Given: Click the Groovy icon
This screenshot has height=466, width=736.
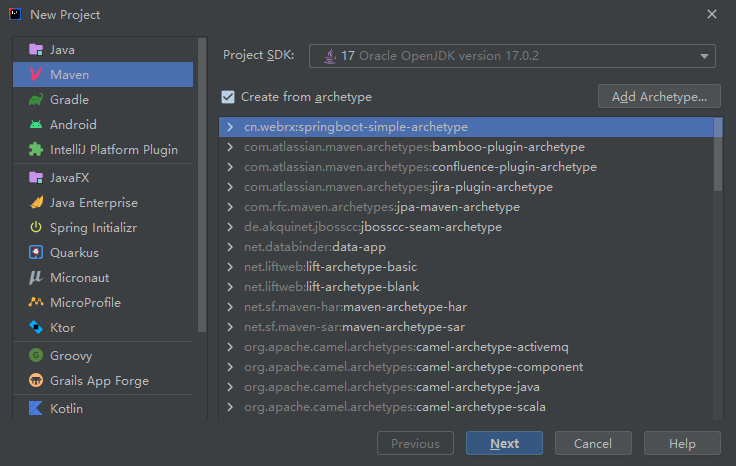Looking at the screenshot, I should [36, 355].
